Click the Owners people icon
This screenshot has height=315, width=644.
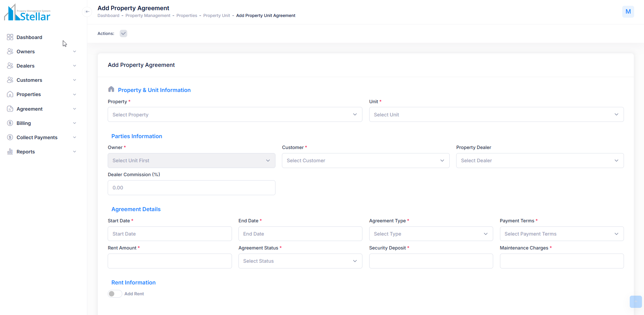pos(10,52)
